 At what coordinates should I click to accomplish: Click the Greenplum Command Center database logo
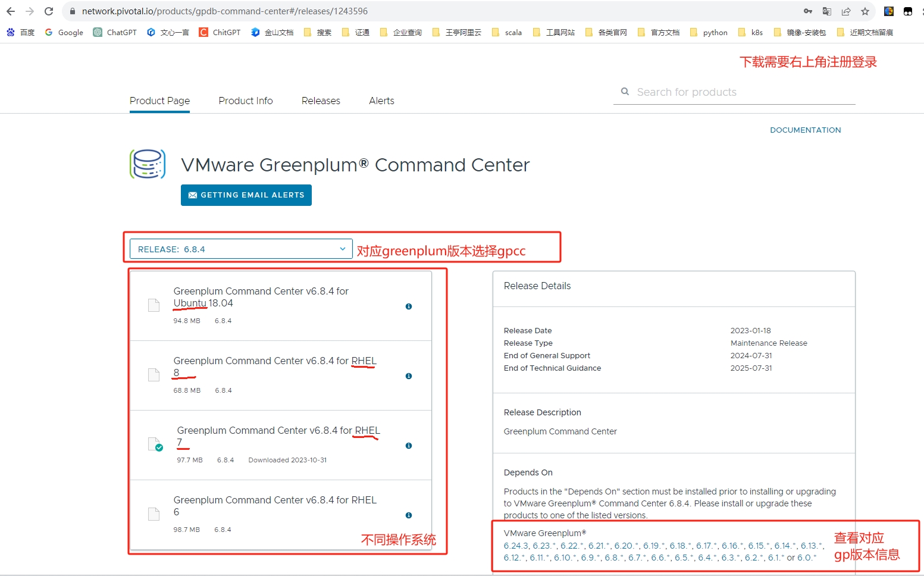click(x=147, y=164)
